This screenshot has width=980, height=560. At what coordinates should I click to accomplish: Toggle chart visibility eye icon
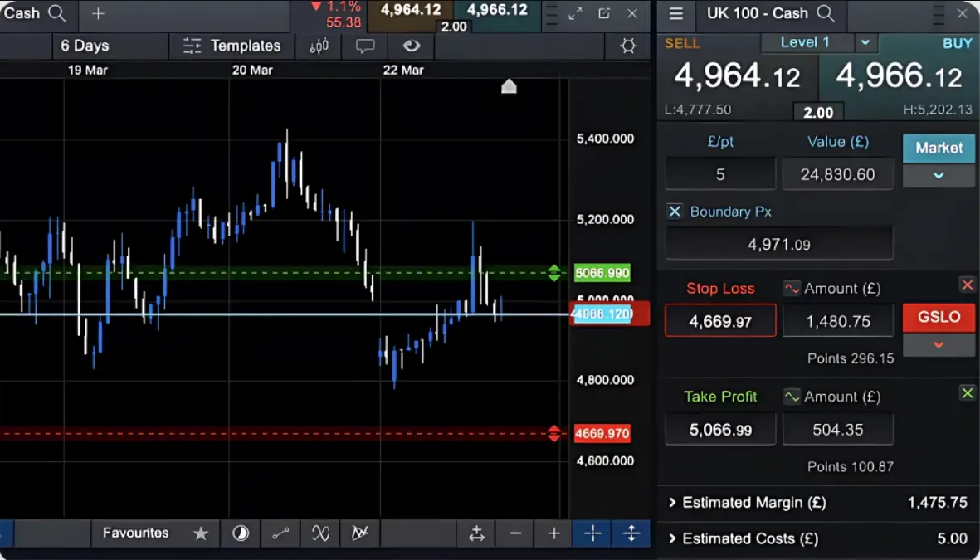pyautogui.click(x=412, y=46)
